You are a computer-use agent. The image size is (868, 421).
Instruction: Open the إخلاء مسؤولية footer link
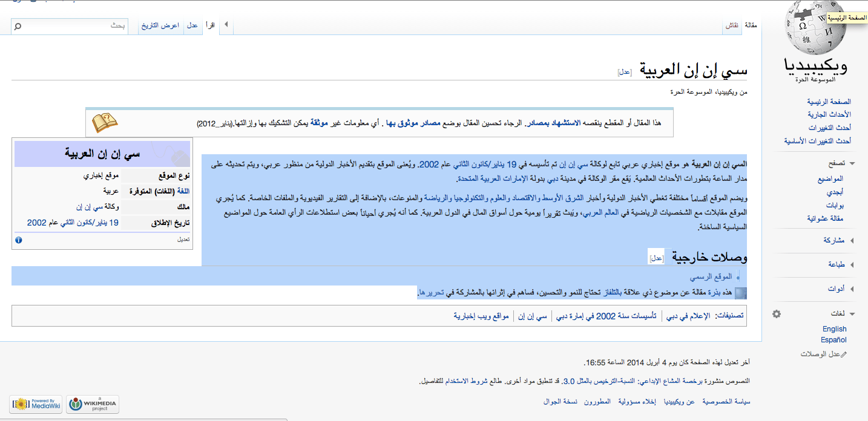(x=636, y=402)
